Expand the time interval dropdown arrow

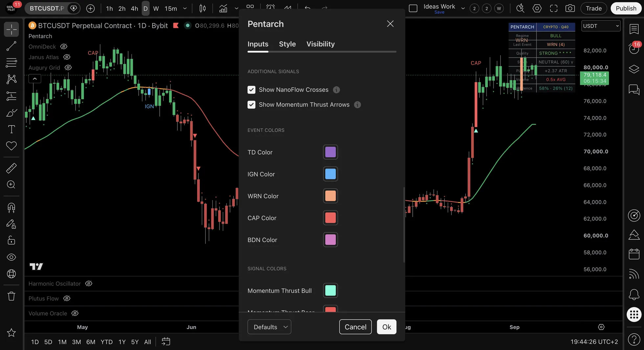[185, 8]
